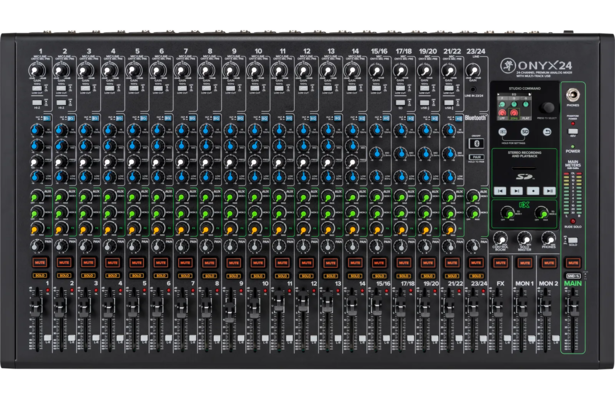Click the main LED level meters

coord(573,193)
